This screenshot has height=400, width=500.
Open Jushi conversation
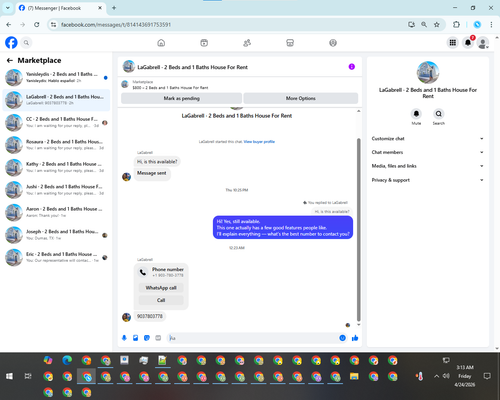[56, 190]
